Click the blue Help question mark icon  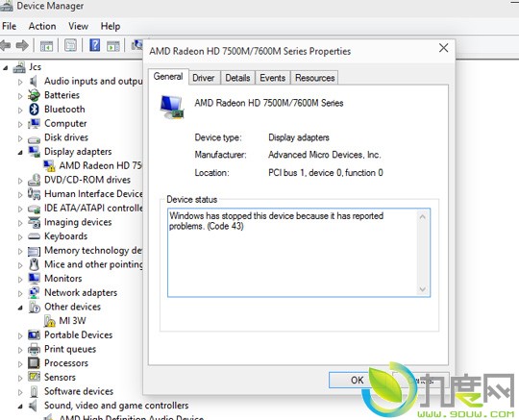94,45
